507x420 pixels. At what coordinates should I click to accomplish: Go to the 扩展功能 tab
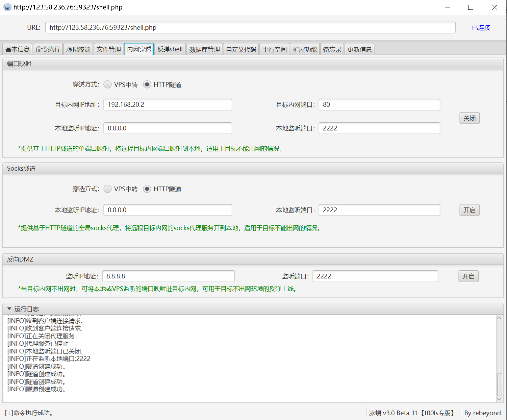[305, 49]
